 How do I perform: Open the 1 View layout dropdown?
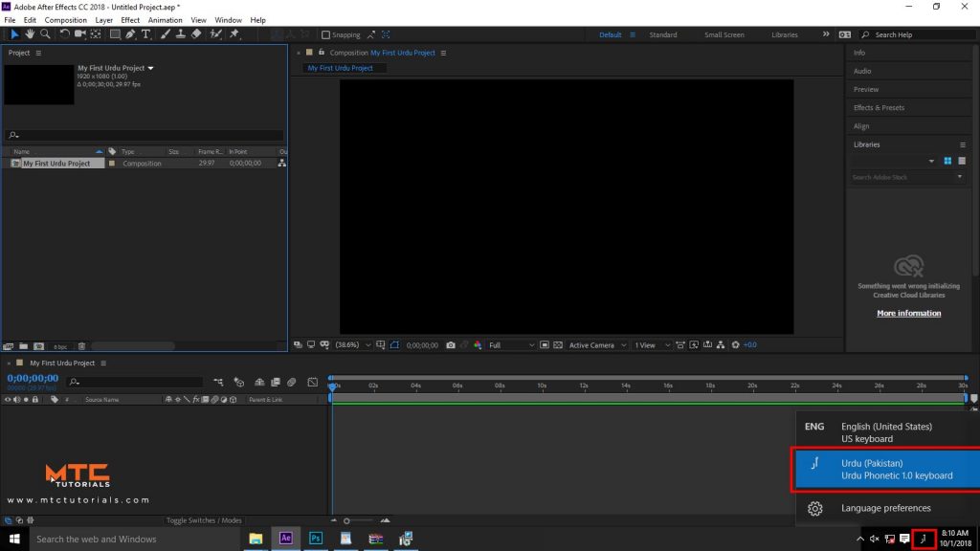(652, 344)
